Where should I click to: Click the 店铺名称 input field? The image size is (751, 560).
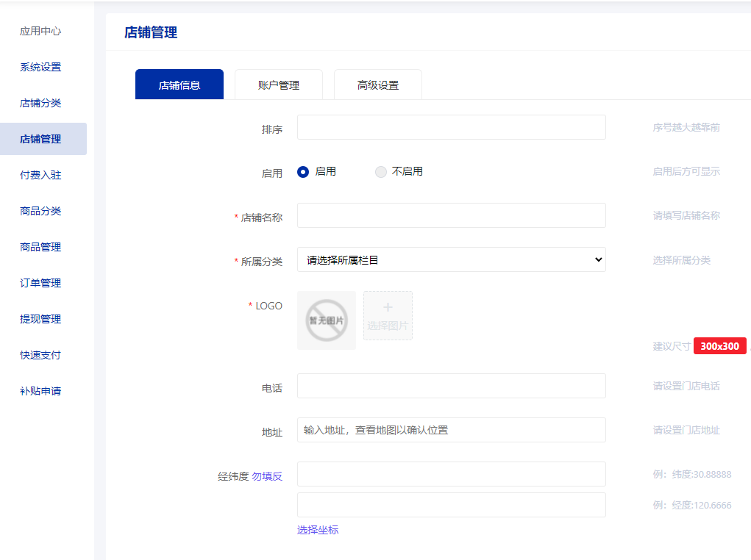click(451, 215)
